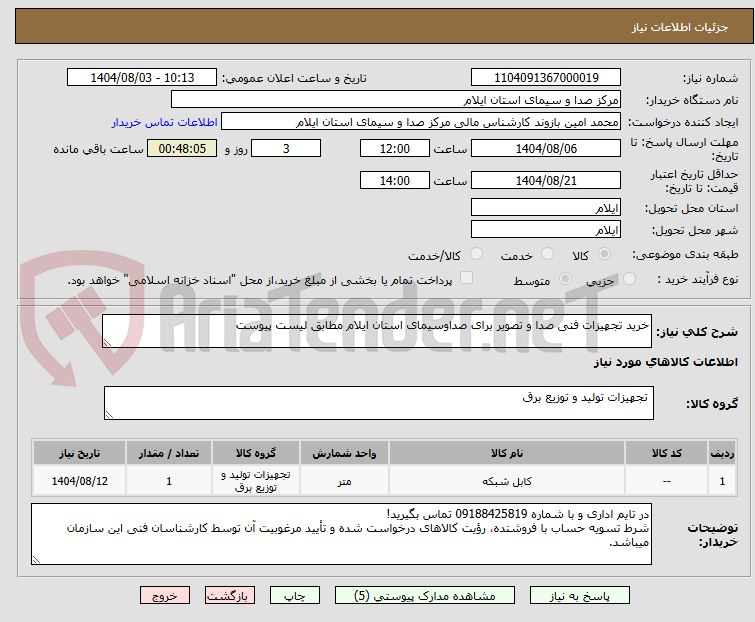Viewport: 755px width, 622px height.
Task: Click the validity time field 14:00
Action: click(x=395, y=180)
